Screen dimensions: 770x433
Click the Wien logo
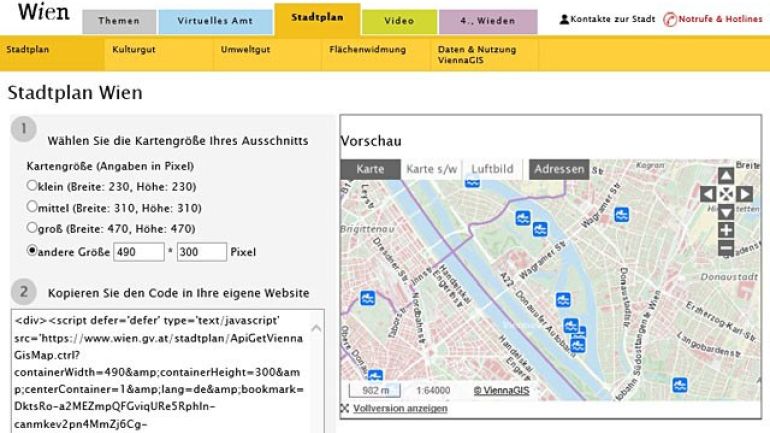[43, 12]
